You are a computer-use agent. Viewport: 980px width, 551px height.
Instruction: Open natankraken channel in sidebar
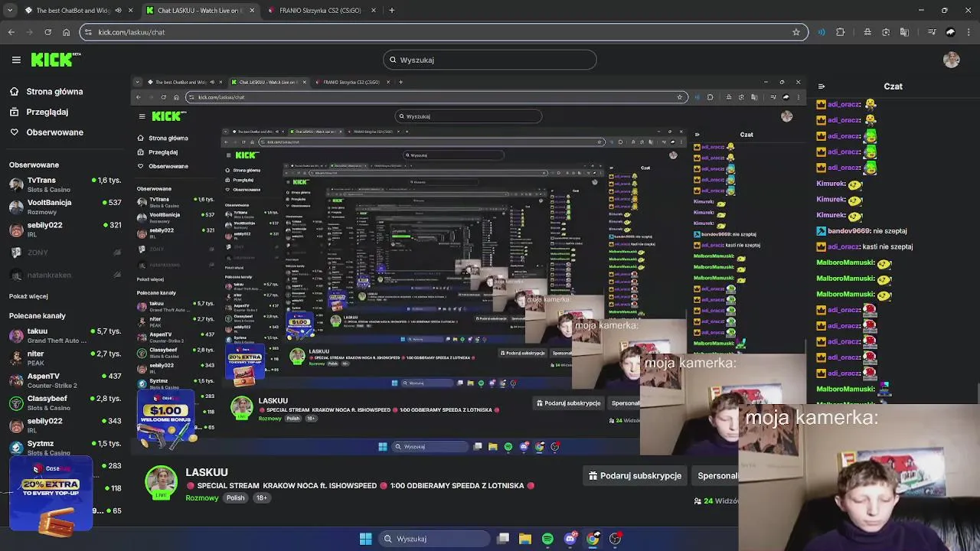point(64,275)
